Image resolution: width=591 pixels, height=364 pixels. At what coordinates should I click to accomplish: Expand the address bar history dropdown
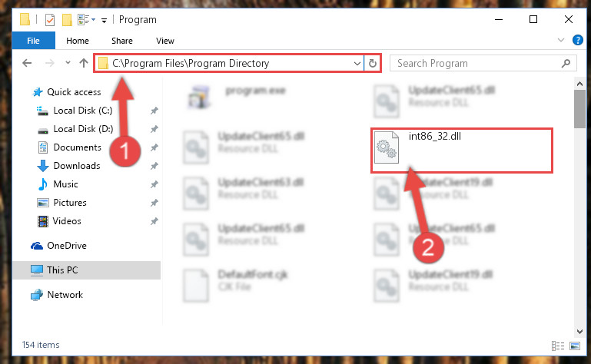pyautogui.click(x=357, y=63)
